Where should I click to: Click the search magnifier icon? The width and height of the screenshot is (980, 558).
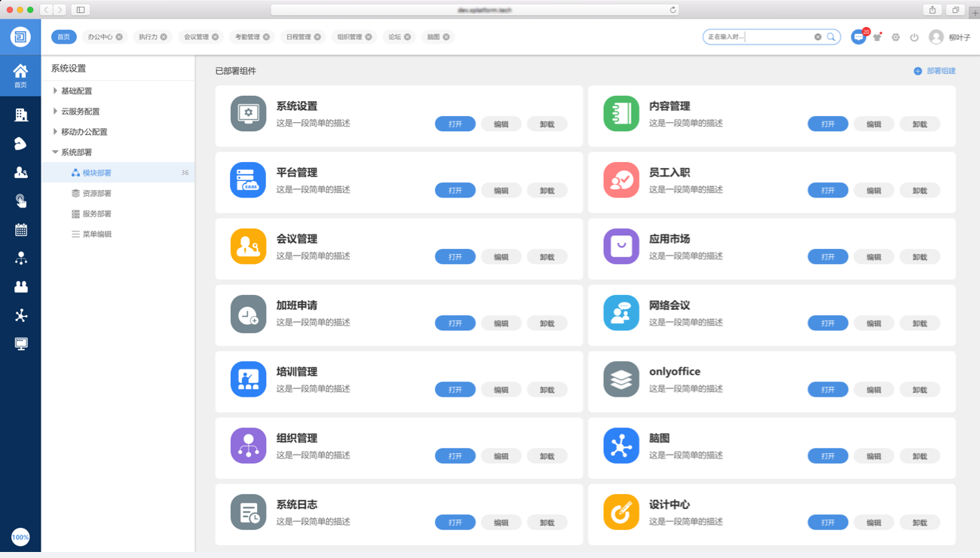(831, 37)
